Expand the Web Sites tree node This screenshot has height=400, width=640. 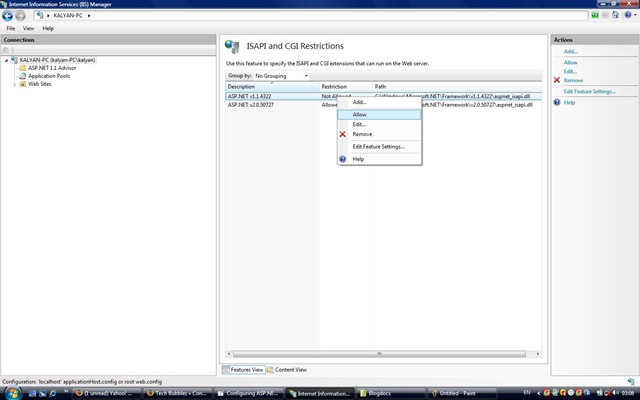coord(14,84)
